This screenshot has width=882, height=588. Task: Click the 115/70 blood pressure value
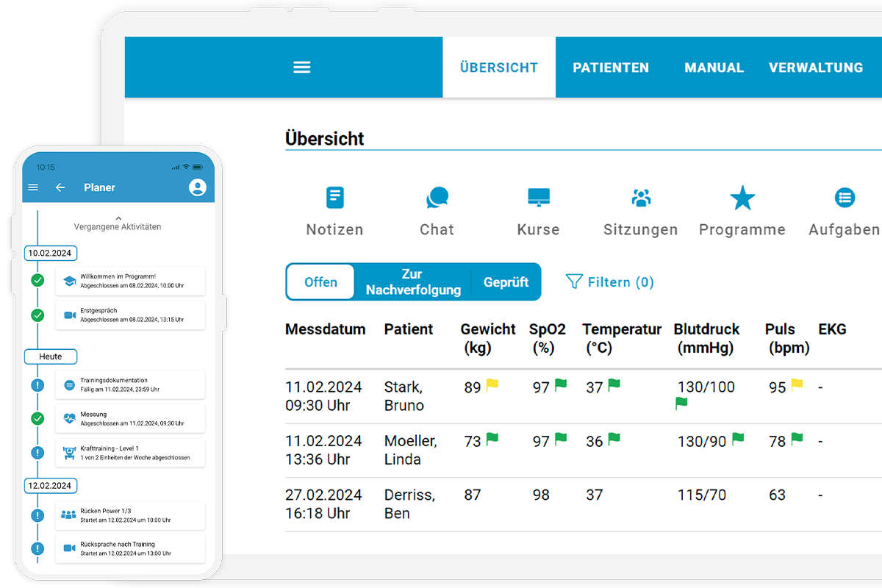coord(702,495)
